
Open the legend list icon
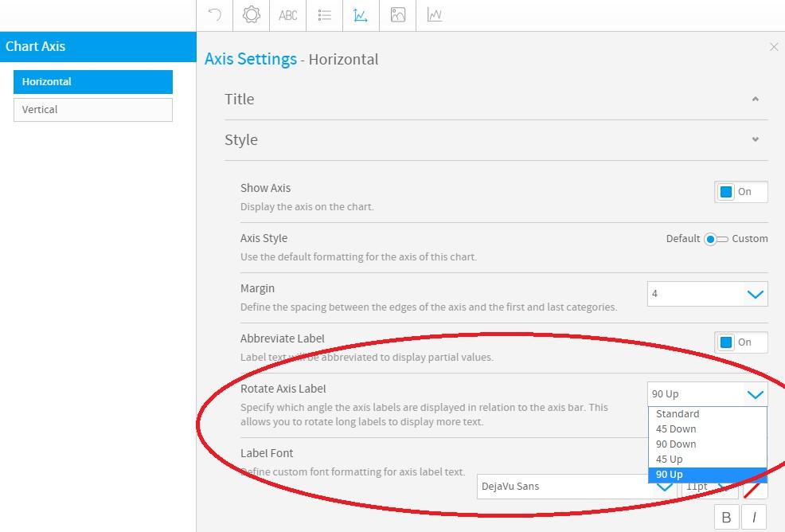[x=324, y=15]
